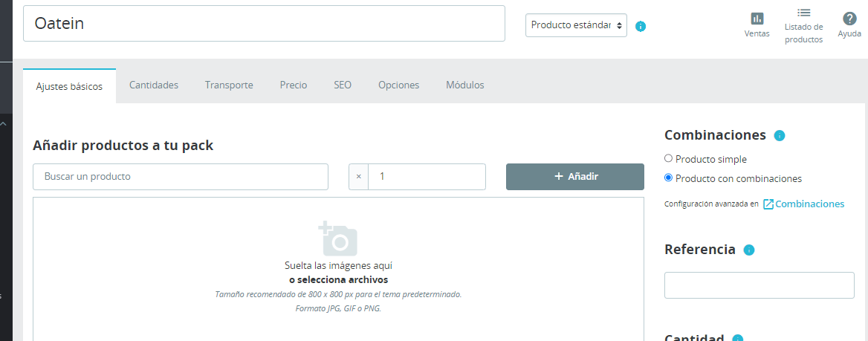The height and width of the screenshot is (341, 868).
Task: Click the pack quantity field showing 1
Action: pos(427,177)
